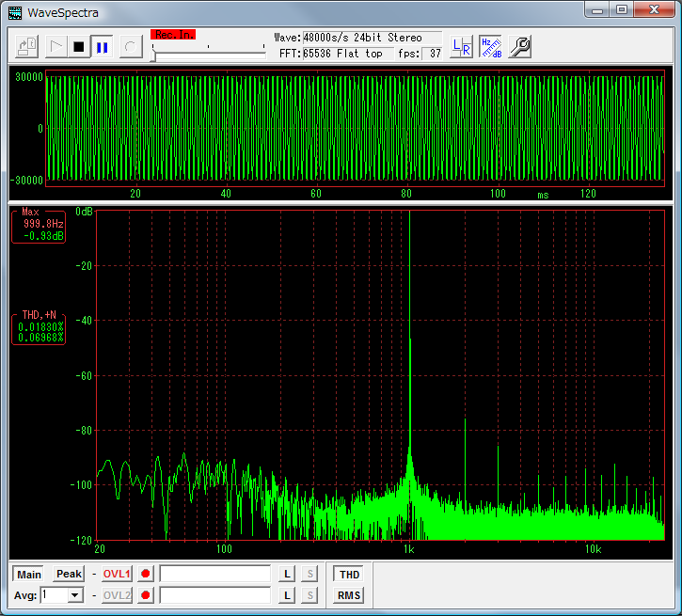Click the Pause button

point(103,46)
